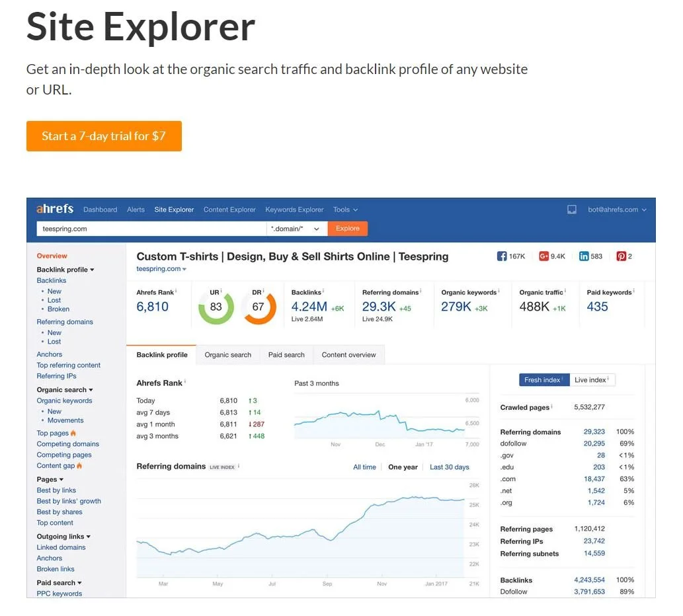Image resolution: width=683 pixels, height=616 pixels.
Task: Click the LinkedIn share count icon
Action: coord(584,256)
